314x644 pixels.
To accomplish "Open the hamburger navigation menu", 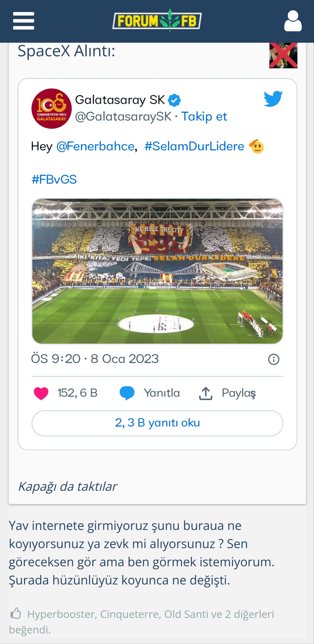I will coord(23,21).
